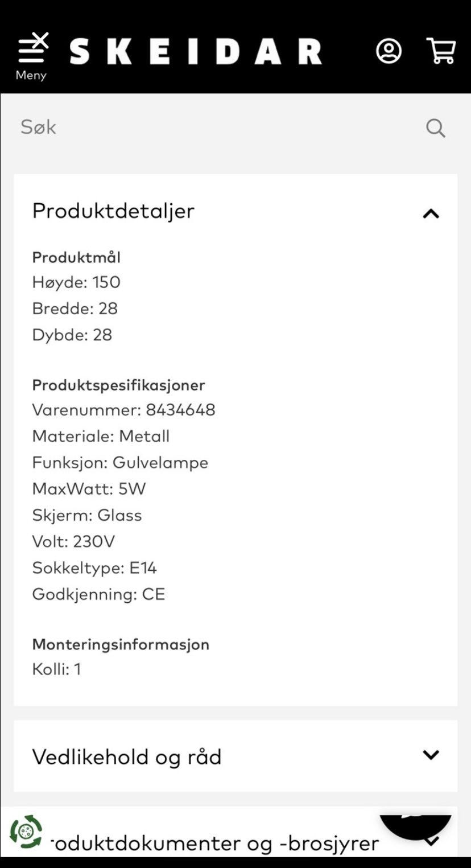Open the hamburger Meny icon
471x868 pixels.
32,50
